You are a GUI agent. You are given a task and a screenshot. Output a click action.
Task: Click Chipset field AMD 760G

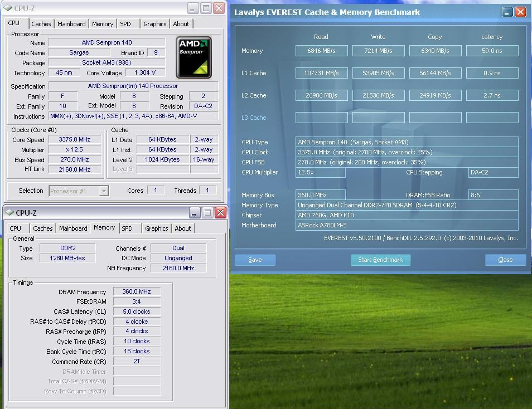coord(407,215)
